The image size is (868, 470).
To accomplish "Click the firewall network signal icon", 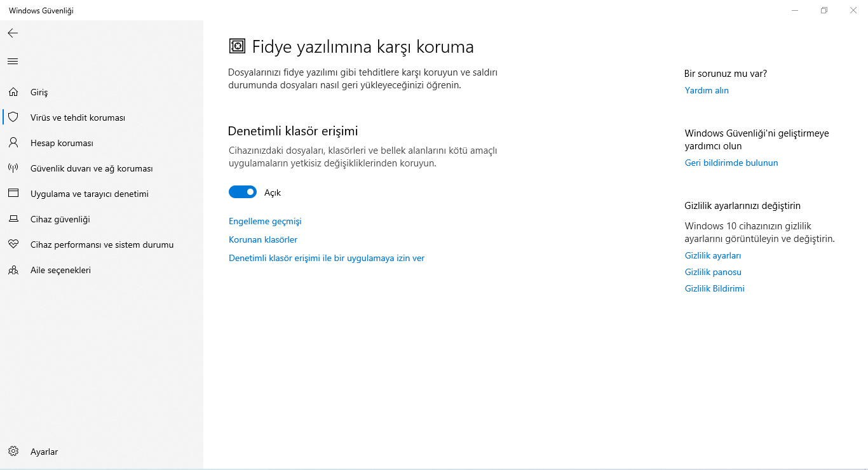I will pyautogui.click(x=13, y=168).
